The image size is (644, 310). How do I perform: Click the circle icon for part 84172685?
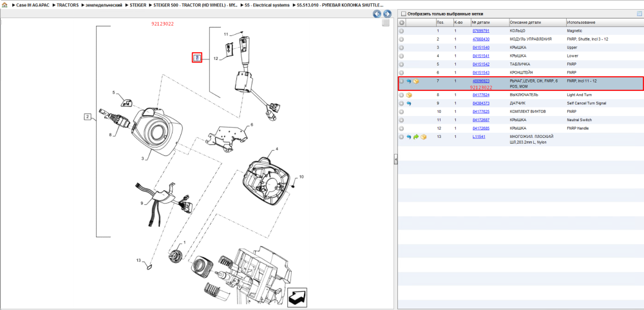(402, 128)
